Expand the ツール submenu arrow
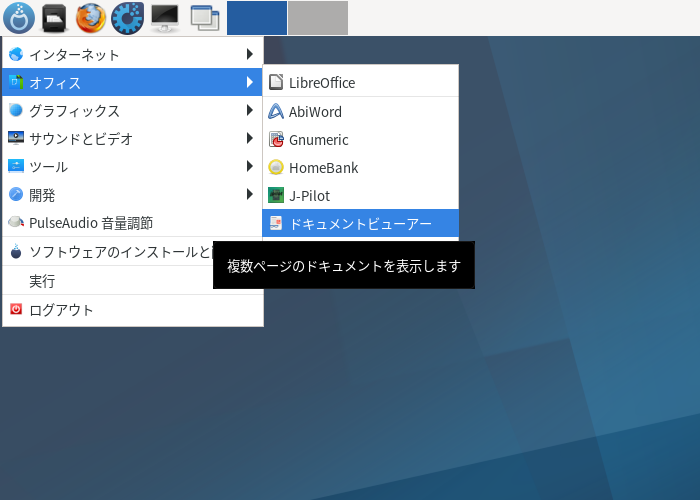The width and height of the screenshot is (700, 500). 250,166
